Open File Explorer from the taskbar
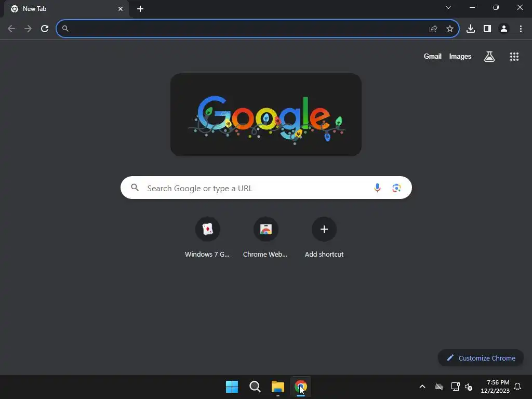This screenshot has height=399, width=532. coord(277,387)
